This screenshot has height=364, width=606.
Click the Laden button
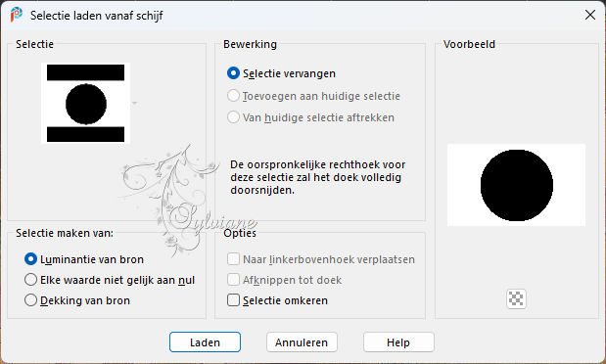(x=205, y=342)
